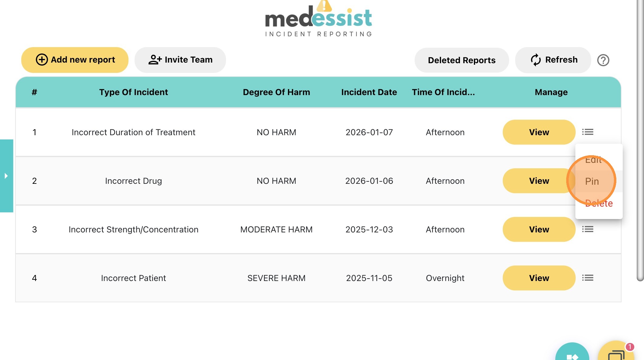Expand the left side panel arrow
644x360 pixels.
[x=6, y=176]
